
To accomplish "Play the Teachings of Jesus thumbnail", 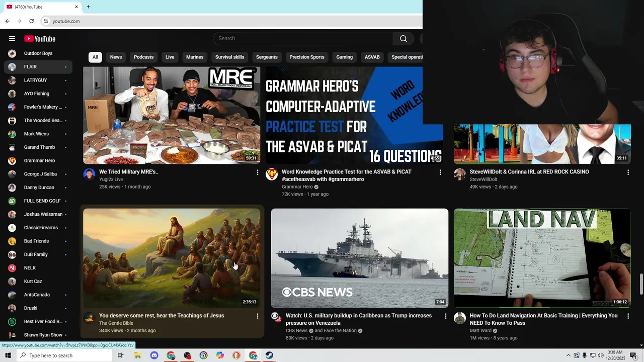I will (172, 258).
